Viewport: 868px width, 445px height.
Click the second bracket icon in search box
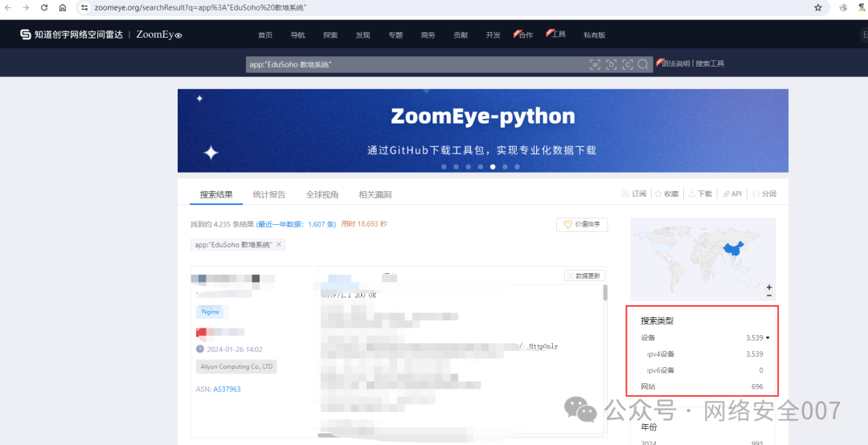(x=611, y=65)
